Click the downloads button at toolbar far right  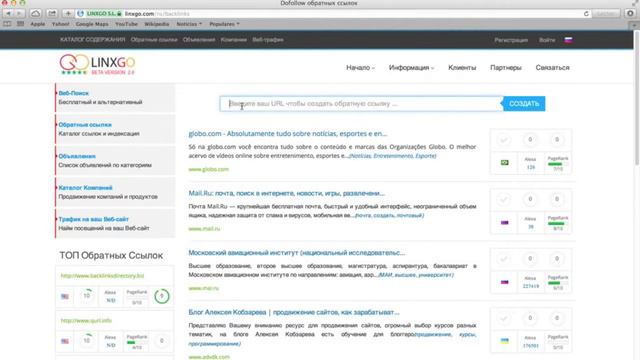point(630,13)
